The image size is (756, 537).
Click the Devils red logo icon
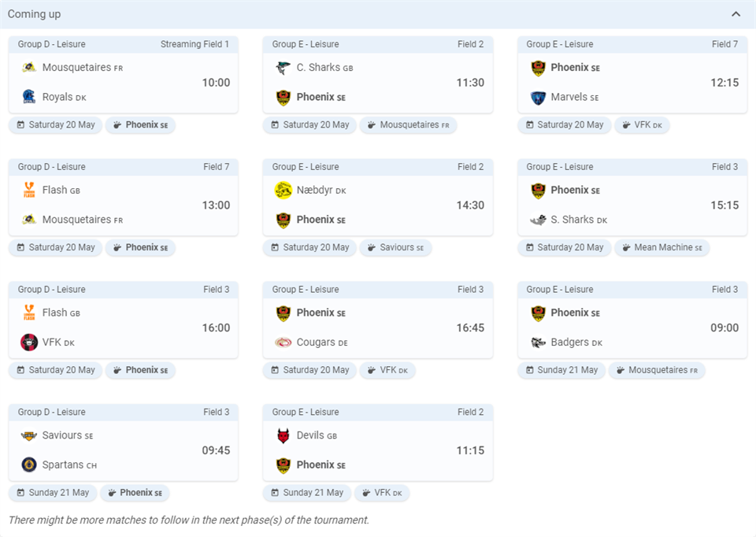(283, 435)
